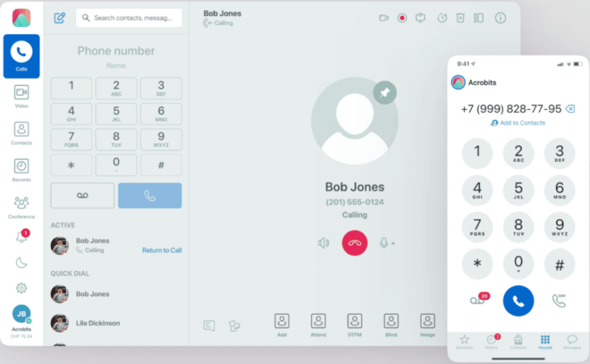590x364 pixels.
Task: Click the desktop voicemail button
Action: click(x=82, y=196)
